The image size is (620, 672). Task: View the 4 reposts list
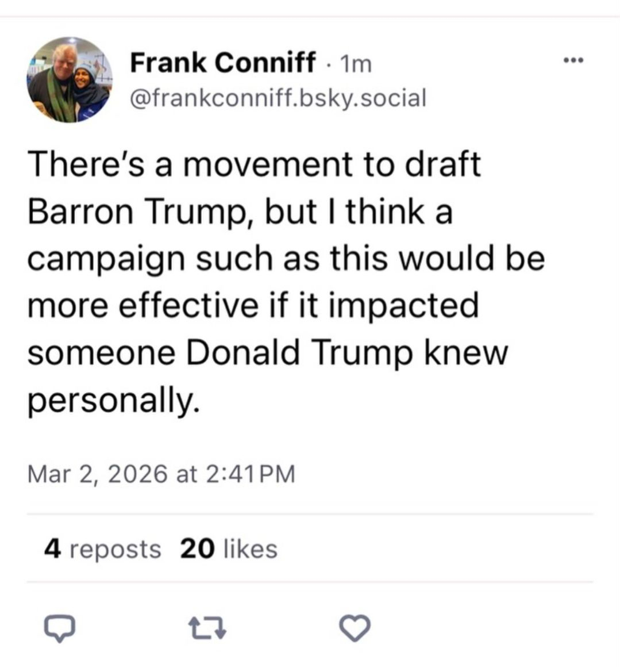103,548
